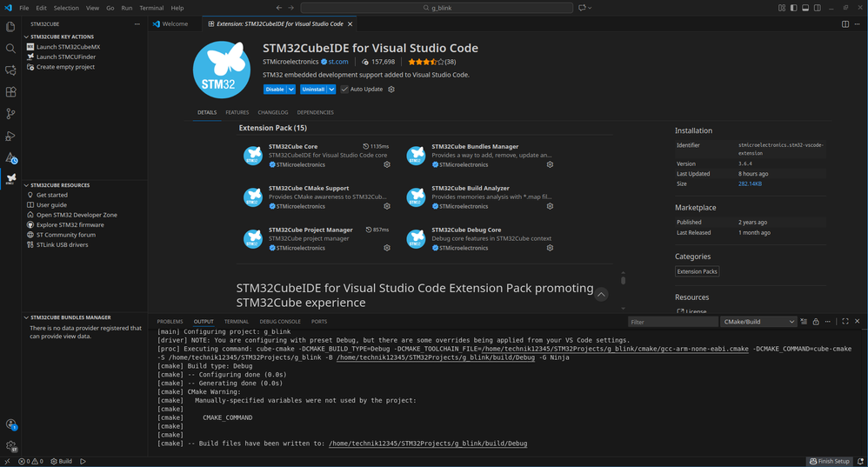Open the 282.14KB size link

[x=750, y=183]
